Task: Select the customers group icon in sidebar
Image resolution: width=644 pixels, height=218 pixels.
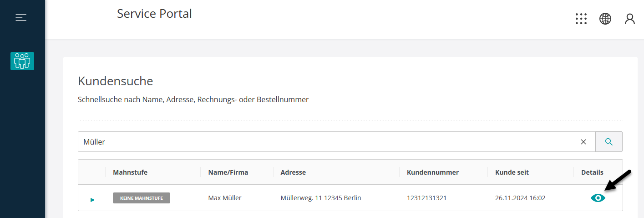Action: [x=22, y=61]
